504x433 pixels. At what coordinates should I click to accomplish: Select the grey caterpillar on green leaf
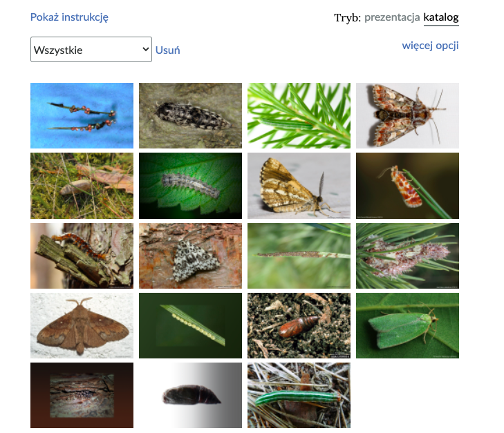click(190, 186)
